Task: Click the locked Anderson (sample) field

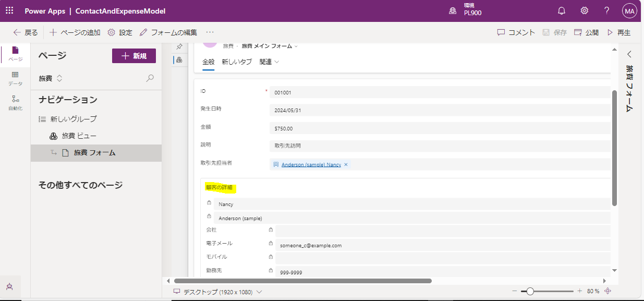Action: (412, 218)
